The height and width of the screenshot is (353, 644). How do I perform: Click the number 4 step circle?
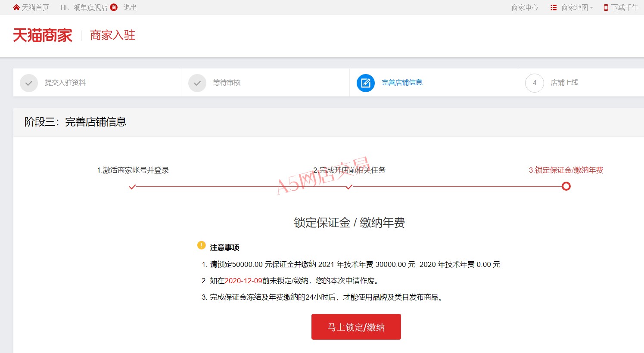click(534, 83)
